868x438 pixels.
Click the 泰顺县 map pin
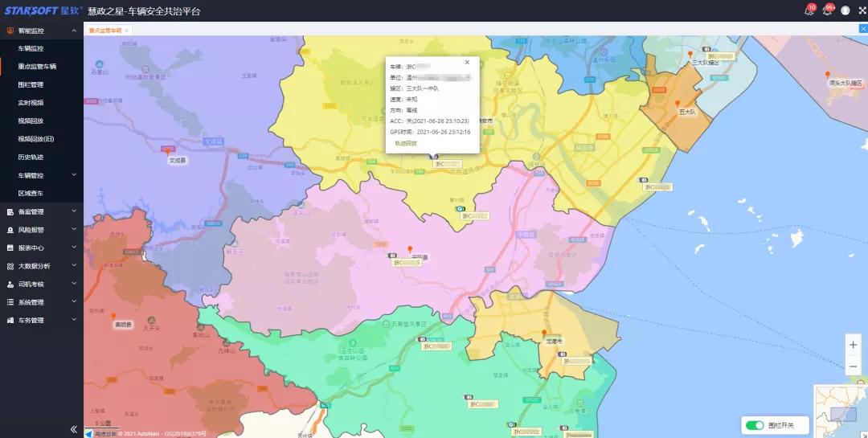pos(113,316)
